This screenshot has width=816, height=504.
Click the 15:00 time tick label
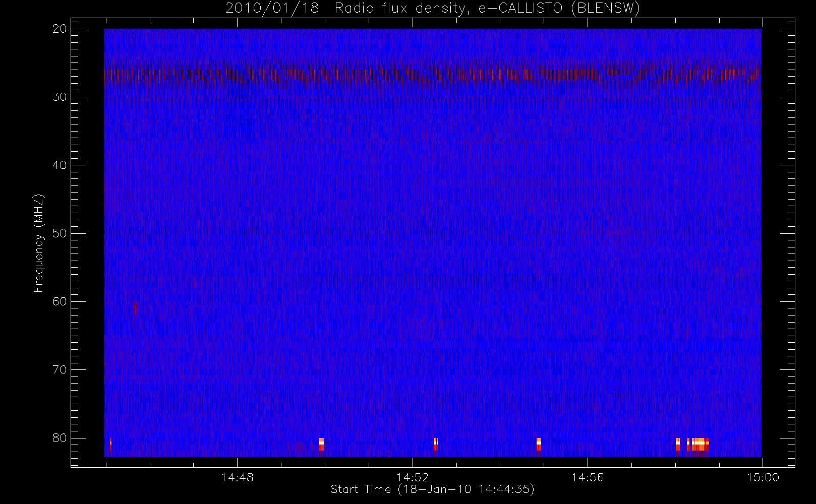(763, 477)
